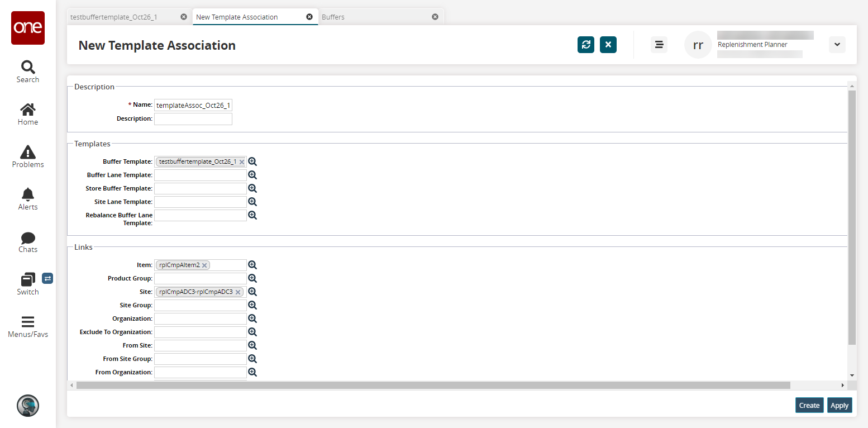
Task: Remove testbuffertemplate_Oct26_1 chip from Buffer Template
Action: [242, 162]
